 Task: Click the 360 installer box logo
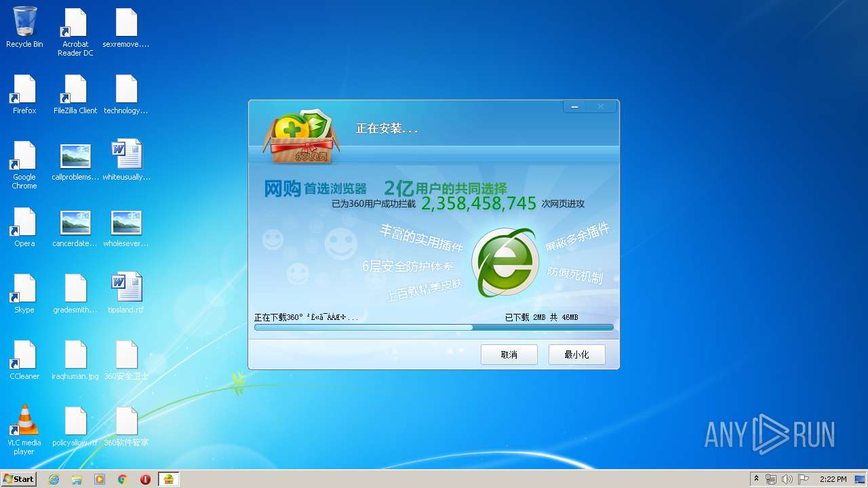(x=301, y=138)
